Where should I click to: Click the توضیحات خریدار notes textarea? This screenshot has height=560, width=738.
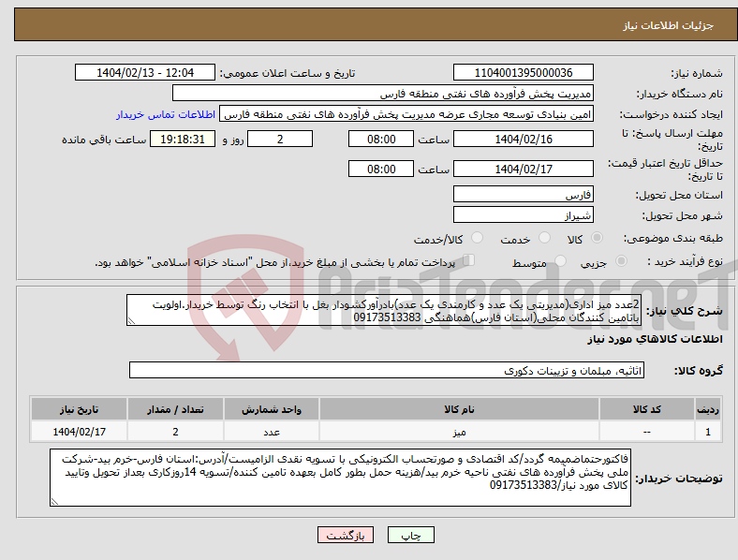pyautogui.click(x=340, y=478)
